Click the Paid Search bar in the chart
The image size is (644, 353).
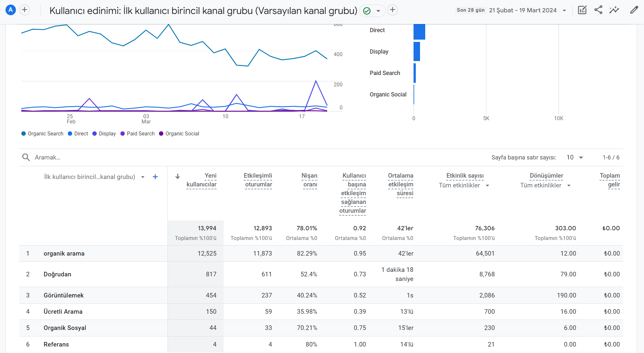415,73
